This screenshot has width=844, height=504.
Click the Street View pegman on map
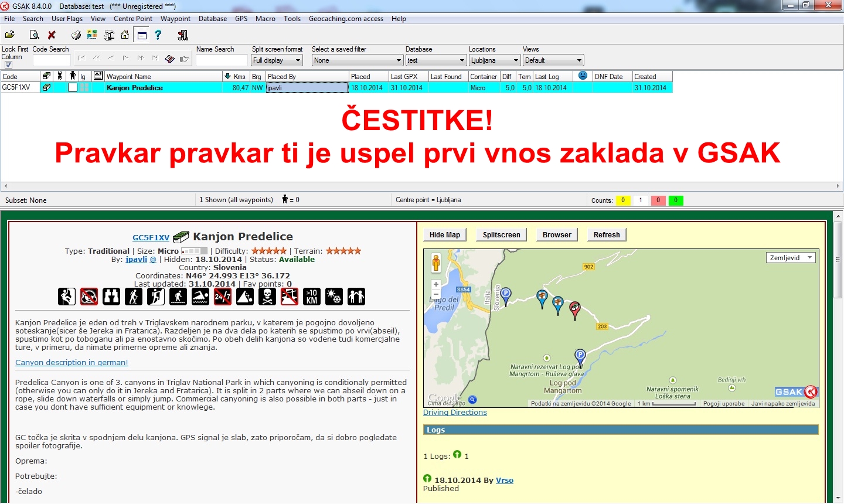pos(435,263)
